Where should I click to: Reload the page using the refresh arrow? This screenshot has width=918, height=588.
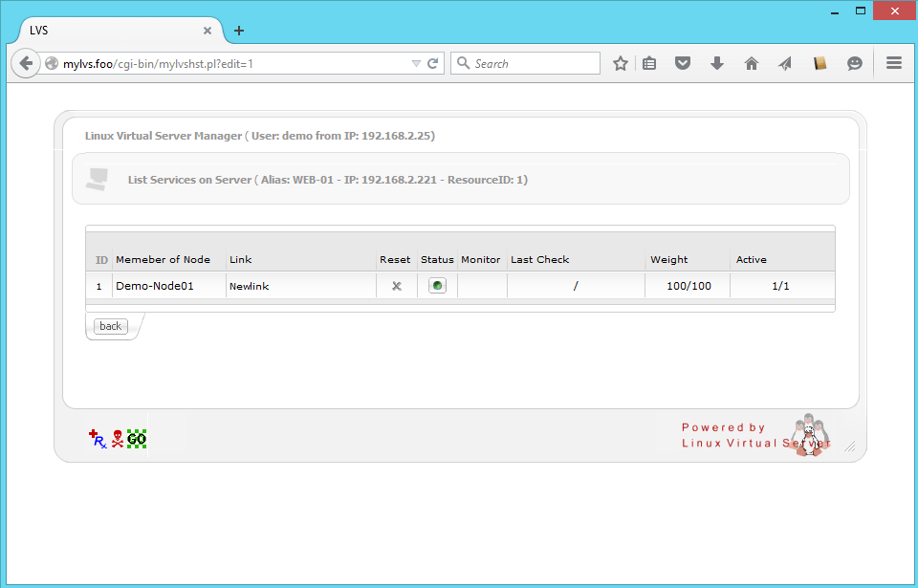(x=433, y=63)
